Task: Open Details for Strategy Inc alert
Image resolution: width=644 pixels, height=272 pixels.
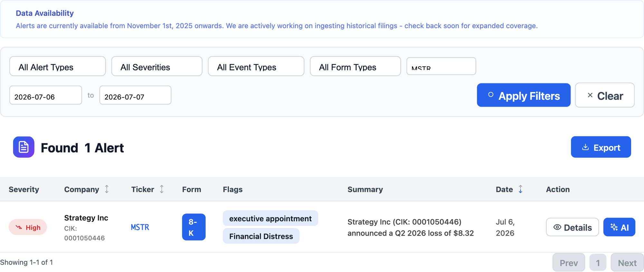Action: 572,227
